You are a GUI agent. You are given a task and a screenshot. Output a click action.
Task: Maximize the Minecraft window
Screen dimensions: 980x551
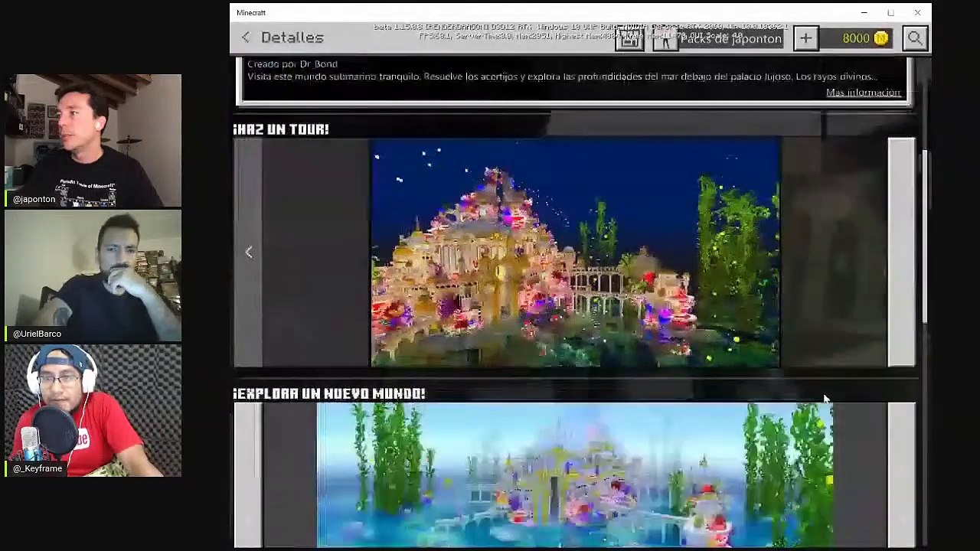point(890,13)
